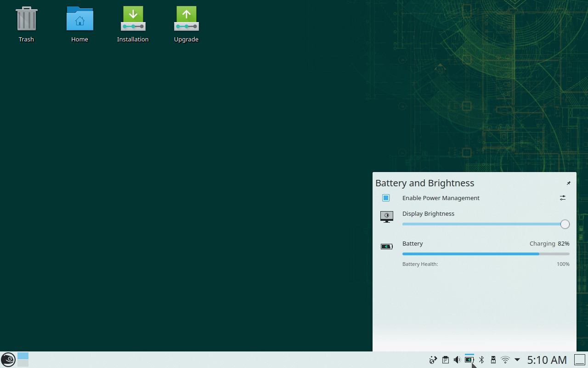Screen dimensions: 588x368
Task: Open the clipboard tray icon
Action: click(445, 360)
